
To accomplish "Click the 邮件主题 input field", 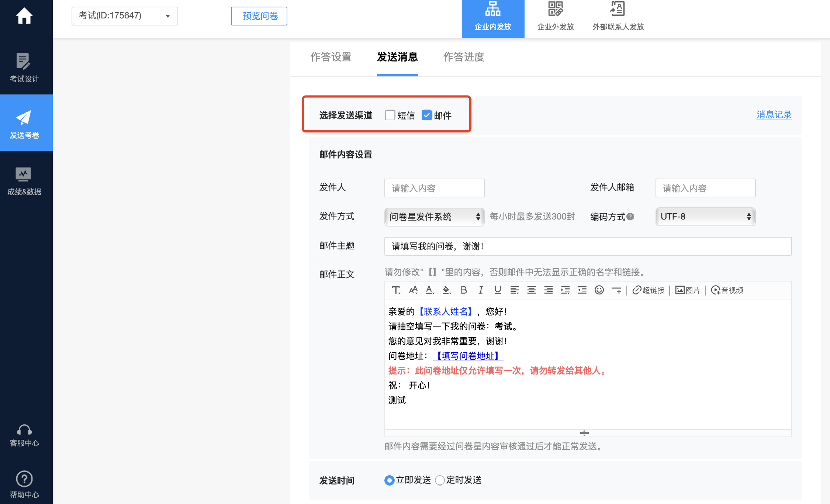I will pyautogui.click(x=588, y=246).
